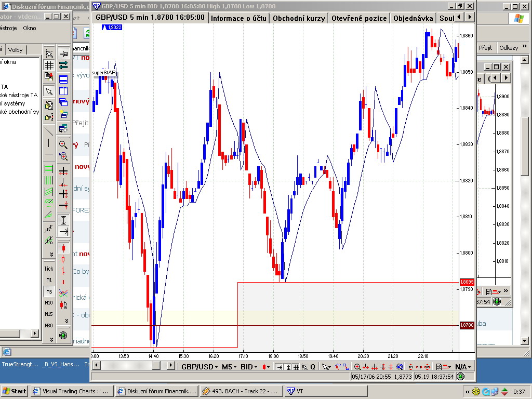Image resolution: width=532 pixels, height=399 pixels.
Task: Toggle the grid icon in left toolbar
Action: [49, 65]
